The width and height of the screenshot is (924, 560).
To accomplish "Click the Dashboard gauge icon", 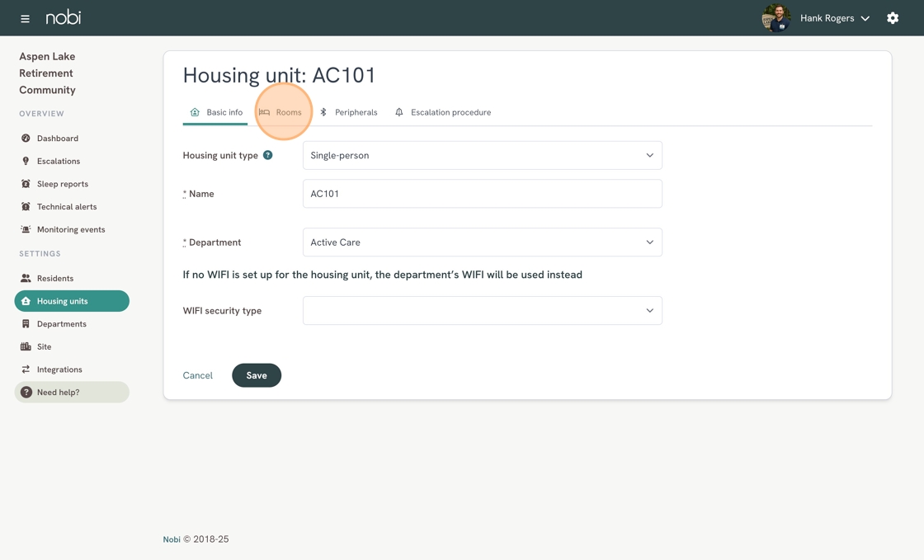I will 26,139.
